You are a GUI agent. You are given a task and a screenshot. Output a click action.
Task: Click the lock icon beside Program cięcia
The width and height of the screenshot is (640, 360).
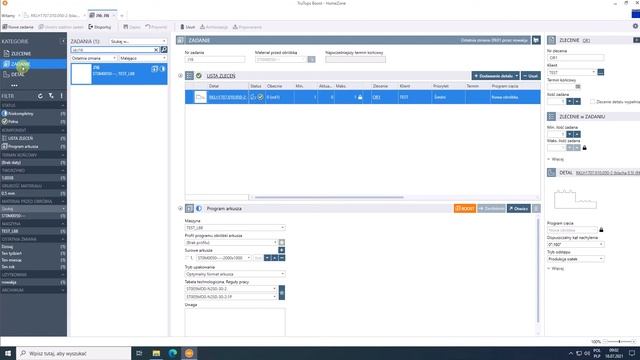601,230
